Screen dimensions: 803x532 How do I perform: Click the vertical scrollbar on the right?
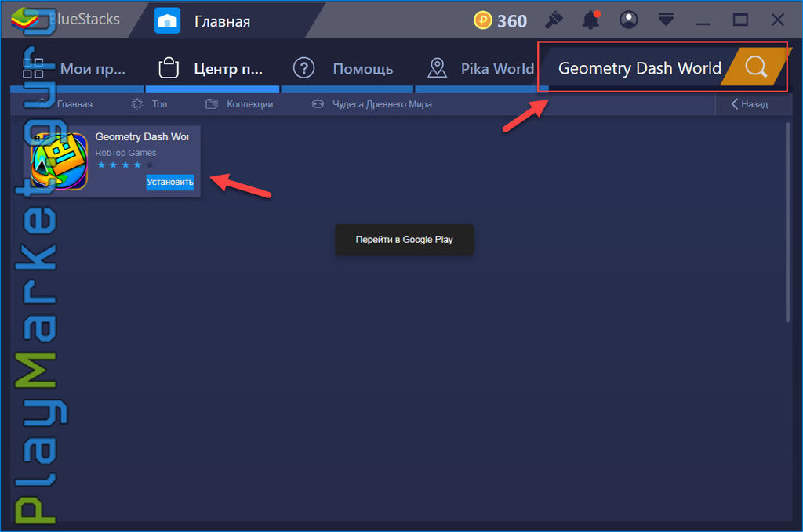(787, 222)
